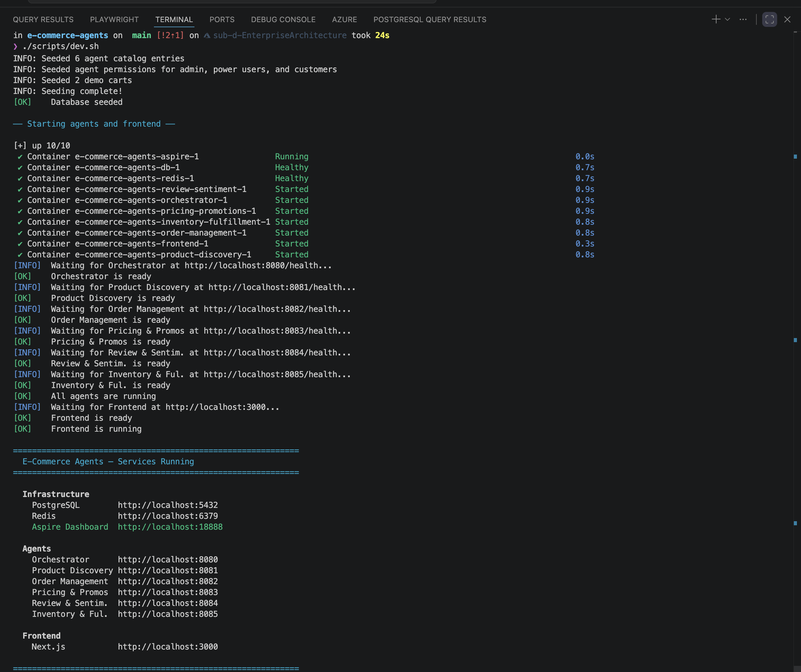Switch to the DEBUG CONSOLE tab
The width and height of the screenshot is (801, 672).
click(283, 19)
